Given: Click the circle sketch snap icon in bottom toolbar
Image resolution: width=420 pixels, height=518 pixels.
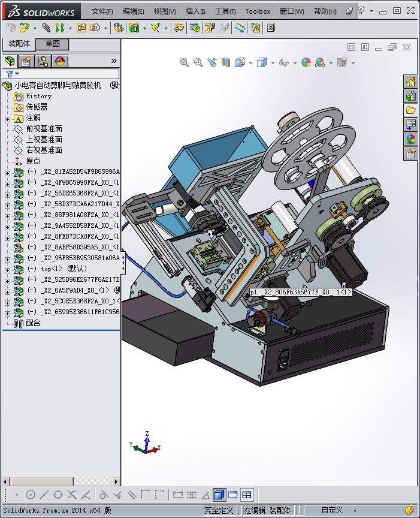Looking at the screenshot, I should 31,495.
